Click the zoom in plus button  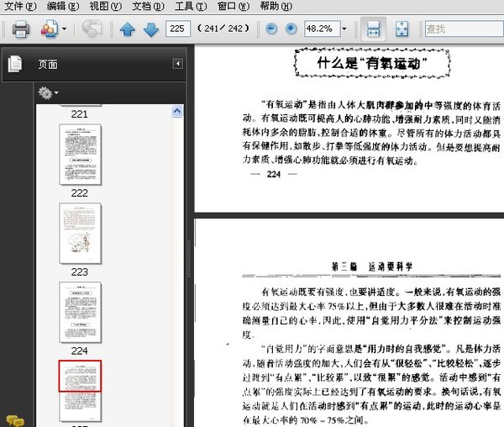click(291, 29)
